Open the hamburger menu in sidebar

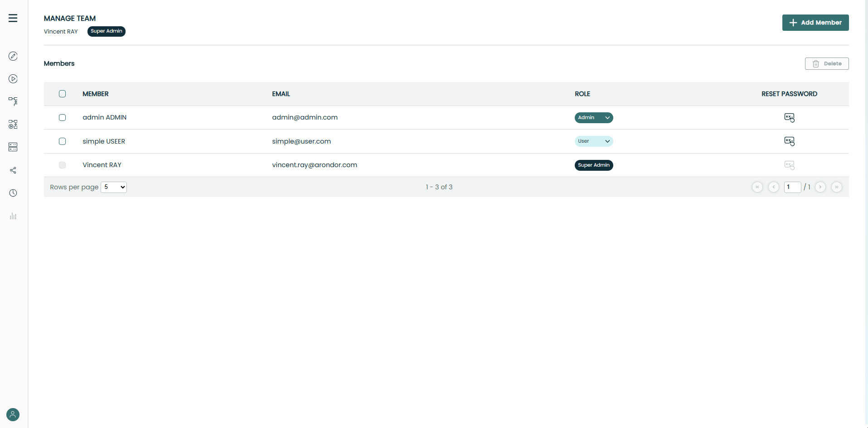13,18
